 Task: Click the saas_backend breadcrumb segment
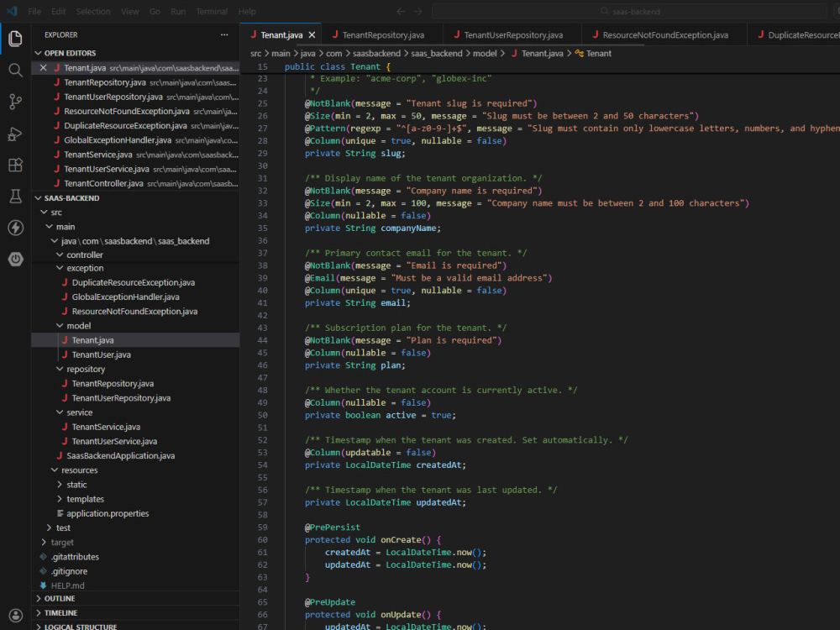pos(436,54)
